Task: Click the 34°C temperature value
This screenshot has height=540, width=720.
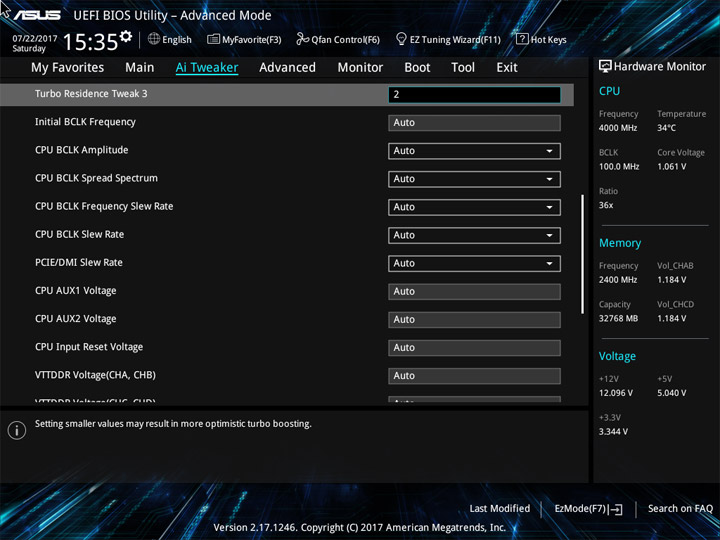Action: [x=666, y=128]
